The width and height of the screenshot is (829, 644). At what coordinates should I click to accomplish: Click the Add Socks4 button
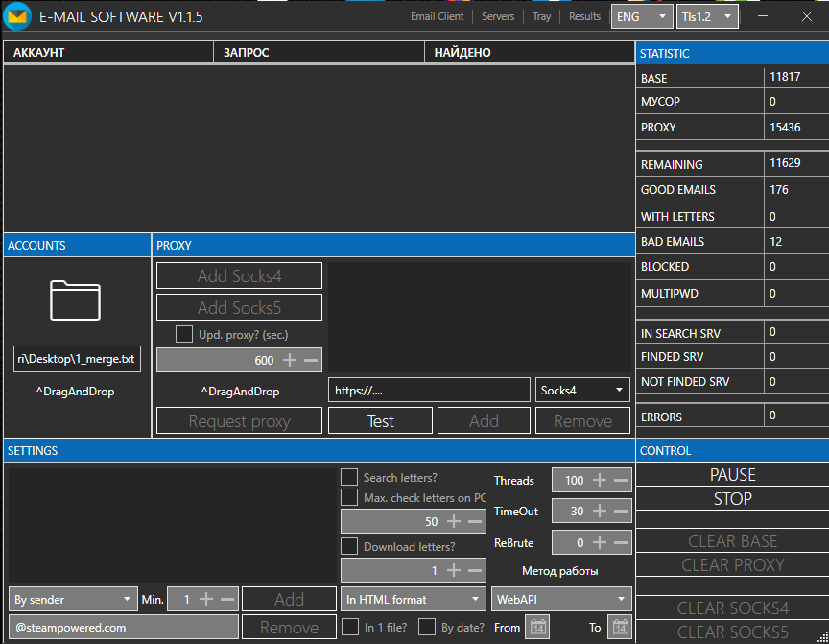pyautogui.click(x=239, y=275)
